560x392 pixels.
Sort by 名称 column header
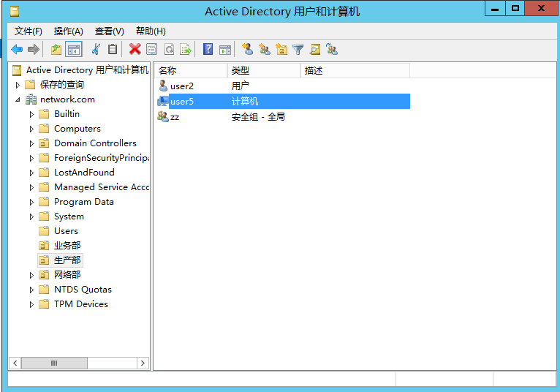(x=191, y=71)
